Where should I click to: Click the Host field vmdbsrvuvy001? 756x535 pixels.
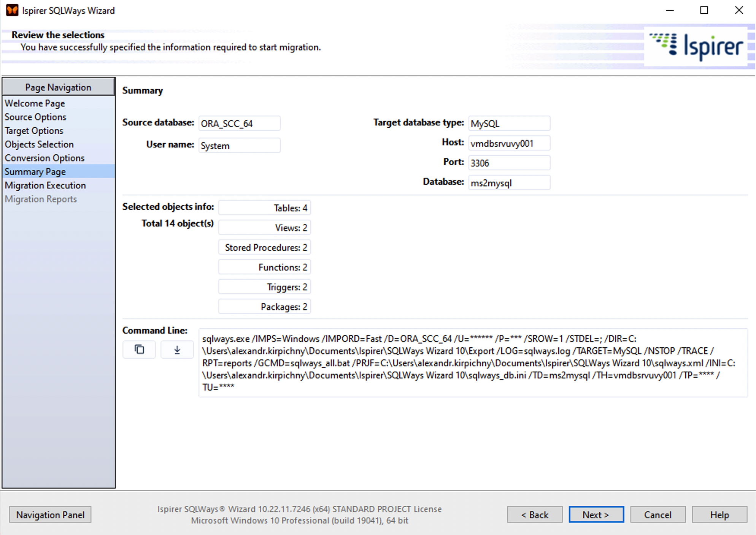[509, 143]
